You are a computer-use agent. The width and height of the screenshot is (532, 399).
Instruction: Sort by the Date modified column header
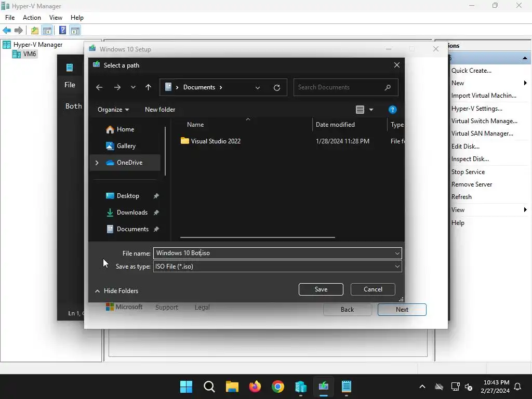tap(335, 125)
